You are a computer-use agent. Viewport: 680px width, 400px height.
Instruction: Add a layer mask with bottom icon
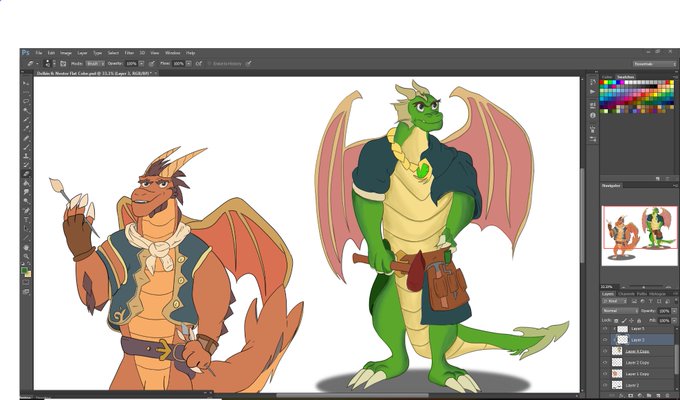631,395
